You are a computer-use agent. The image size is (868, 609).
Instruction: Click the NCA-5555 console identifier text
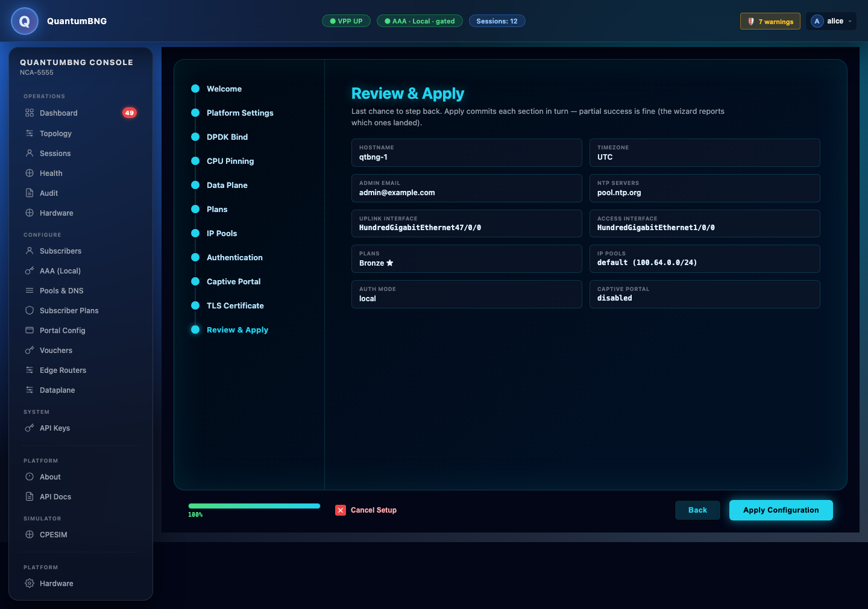[x=37, y=72]
